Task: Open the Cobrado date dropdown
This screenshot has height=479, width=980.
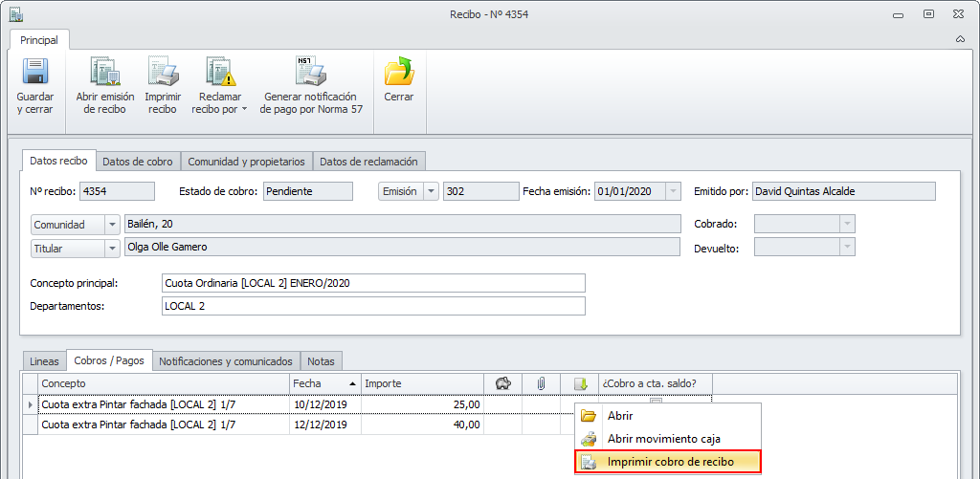Action: (847, 224)
